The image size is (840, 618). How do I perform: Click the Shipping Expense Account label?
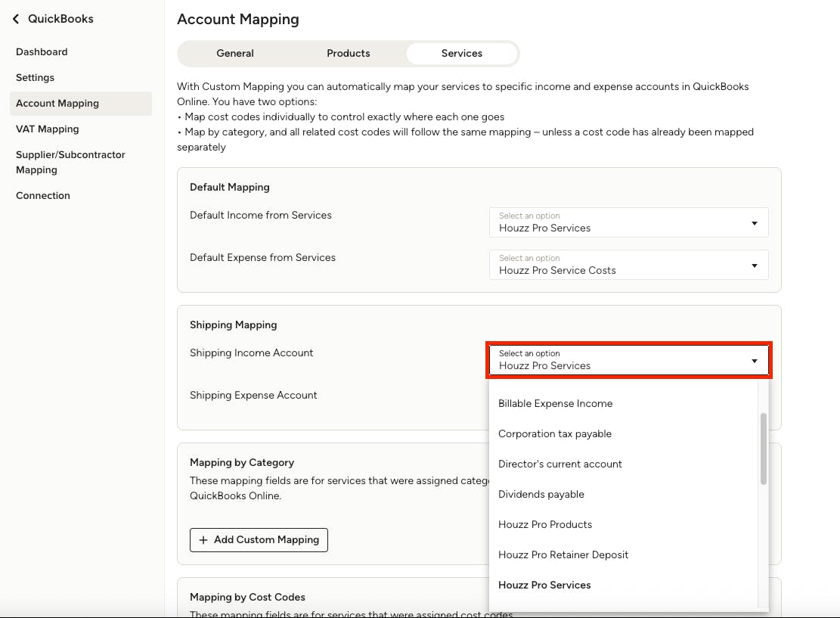pos(253,395)
